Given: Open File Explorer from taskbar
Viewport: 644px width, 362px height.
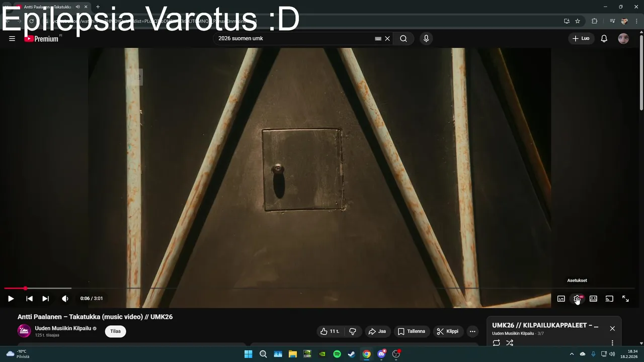Looking at the screenshot, I should point(293,354).
